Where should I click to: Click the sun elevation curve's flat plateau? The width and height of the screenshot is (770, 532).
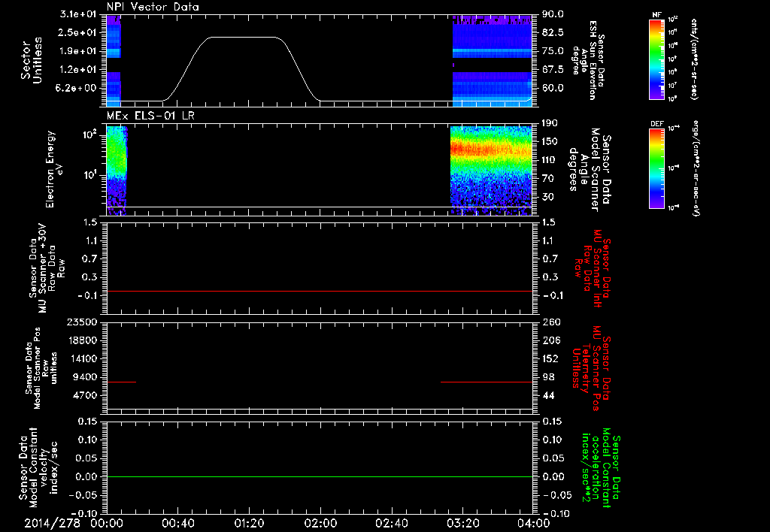(x=243, y=37)
